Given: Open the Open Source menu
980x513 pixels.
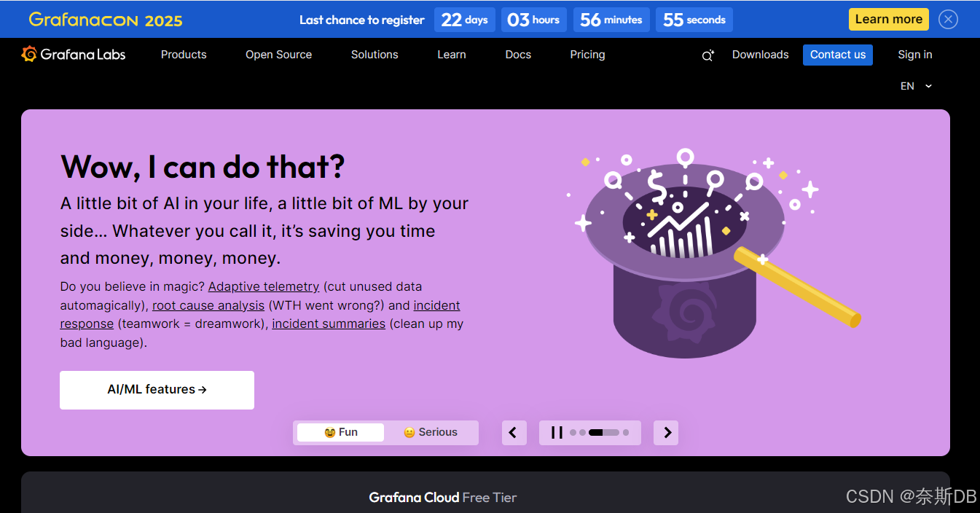Looking at the screenshot, I should (x=278, y=55).
